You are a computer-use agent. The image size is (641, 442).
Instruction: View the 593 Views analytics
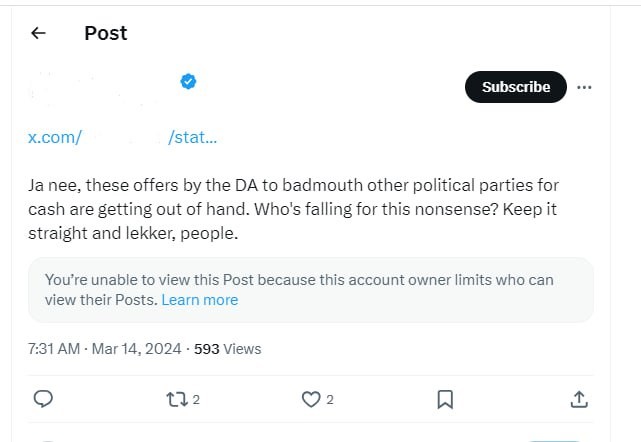pos(227,349)
